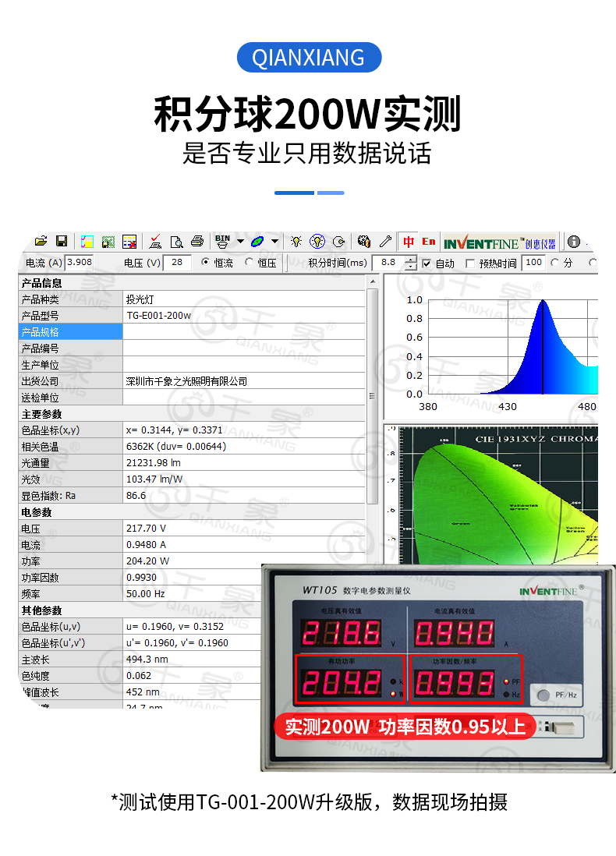The width and height of the screenshot is (616, 856).
Task: Click the printer icon
Action: [x=197, y=242]
